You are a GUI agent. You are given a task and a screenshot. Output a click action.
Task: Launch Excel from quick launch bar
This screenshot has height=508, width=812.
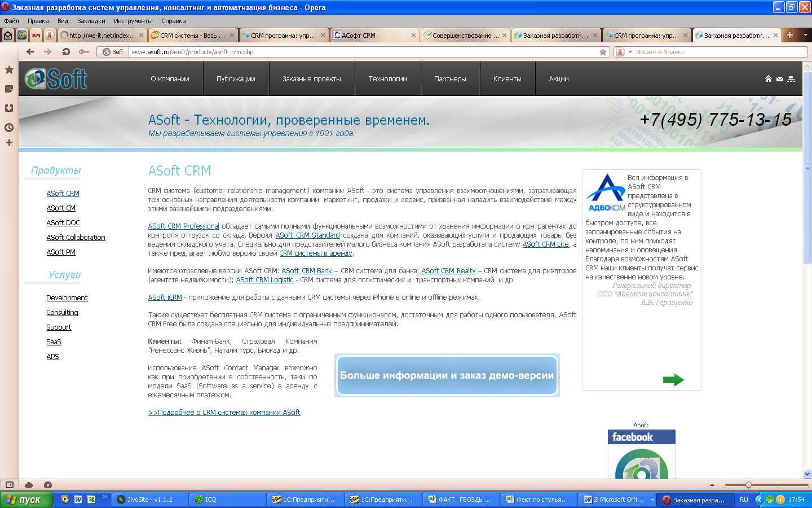coord(91,500)
